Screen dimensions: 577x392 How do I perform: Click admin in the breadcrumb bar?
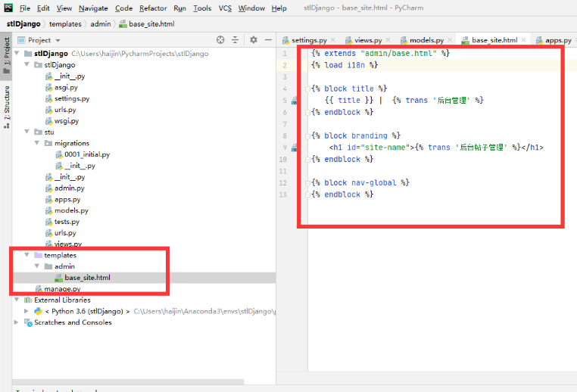pos(101,24)
